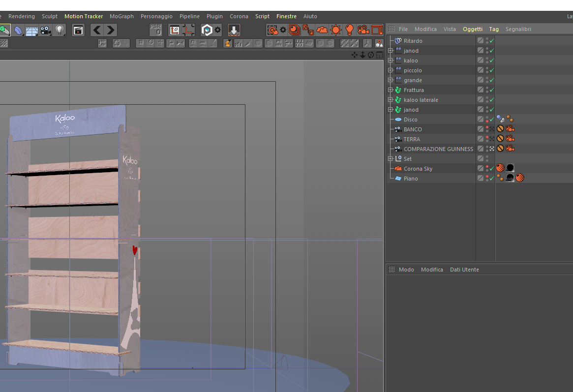Expand the grande null object

point(391,80)
